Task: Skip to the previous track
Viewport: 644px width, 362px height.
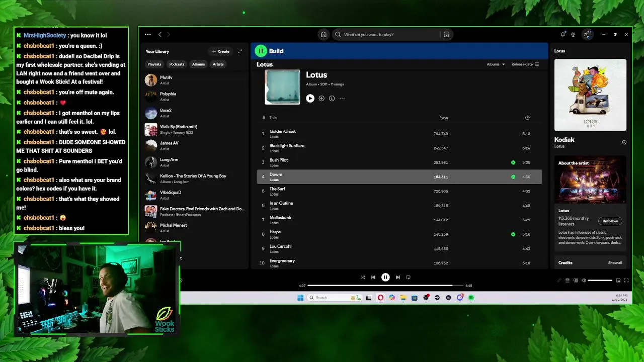Action: [373, 277]
